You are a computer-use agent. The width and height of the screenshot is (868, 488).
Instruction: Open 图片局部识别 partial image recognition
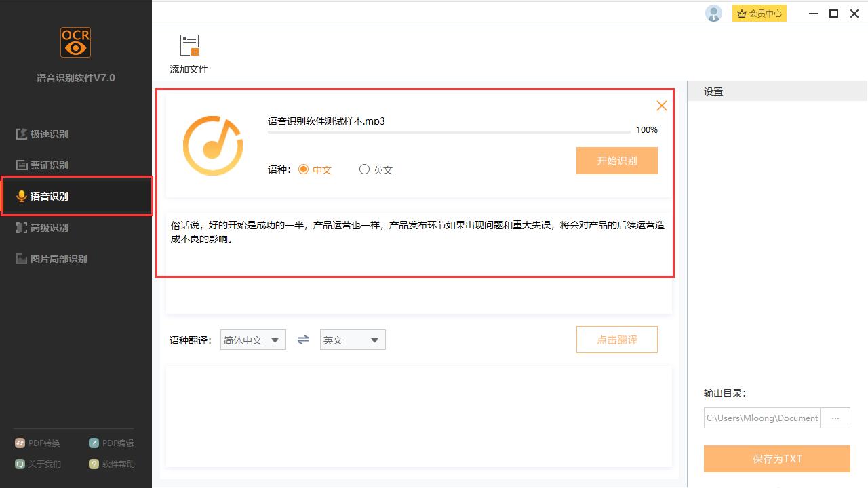pos(54,258)
